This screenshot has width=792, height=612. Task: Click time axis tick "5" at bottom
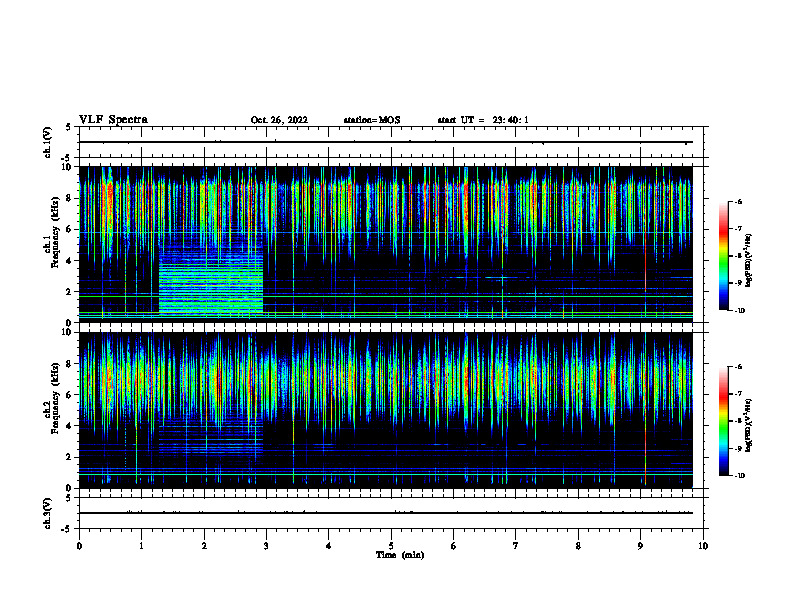click(391, 546)
